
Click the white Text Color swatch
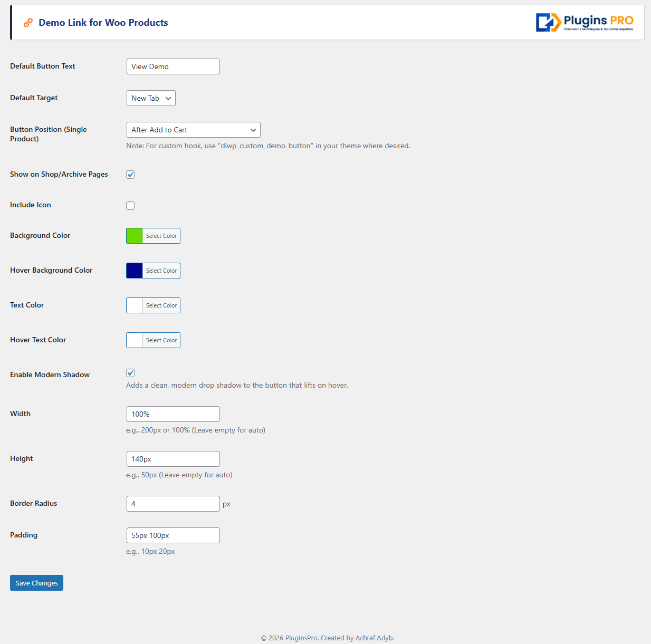tap(135, 305)
